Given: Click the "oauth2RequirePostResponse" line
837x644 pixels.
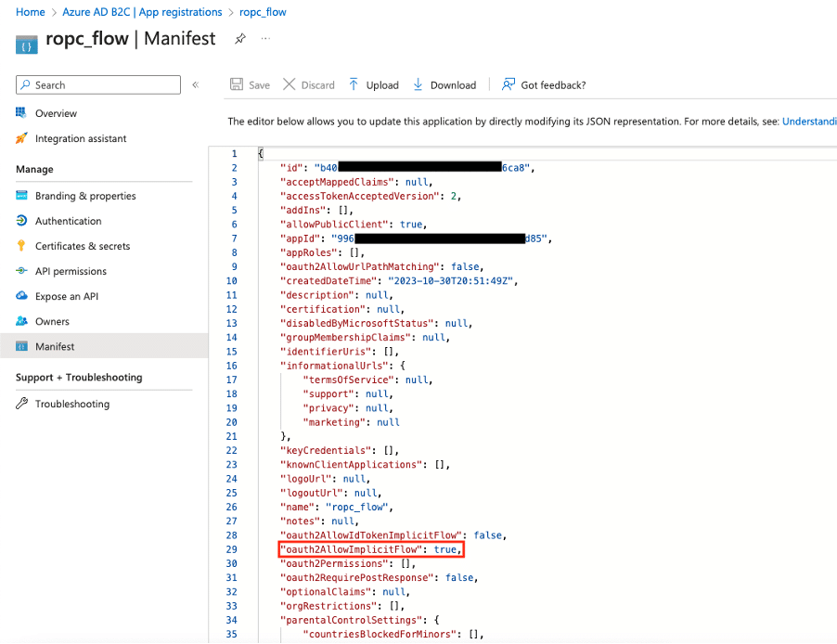Looking at the screenshot, I should coord(379,578).
